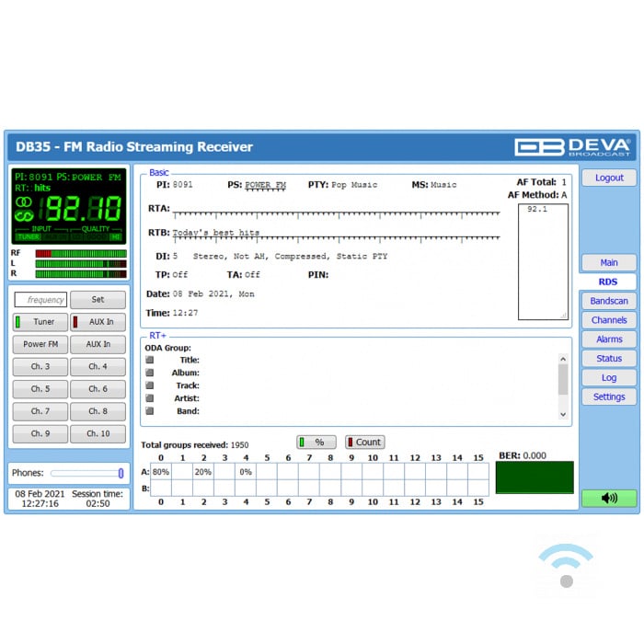Image resolution: width=644 pixels, height=644 pixels.
Task: Select the Power FM preset button
Action: (40, 344)
